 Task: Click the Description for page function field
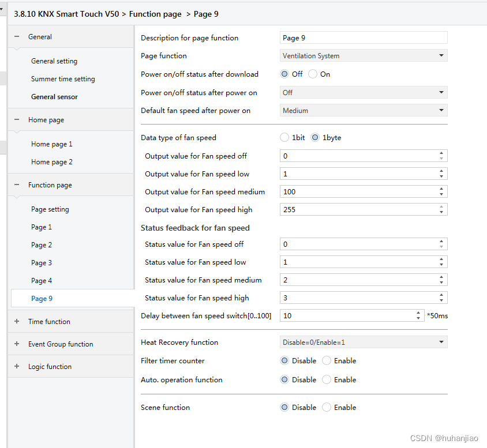[363, 38]
